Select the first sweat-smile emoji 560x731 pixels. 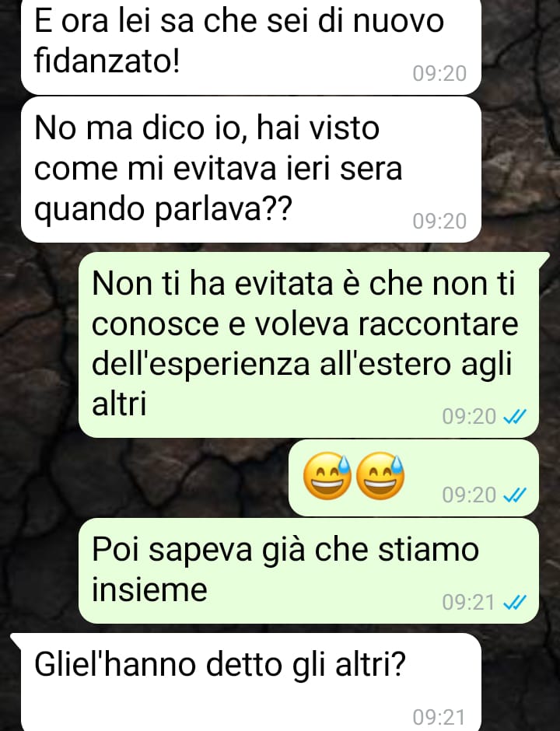pos(327,476)
